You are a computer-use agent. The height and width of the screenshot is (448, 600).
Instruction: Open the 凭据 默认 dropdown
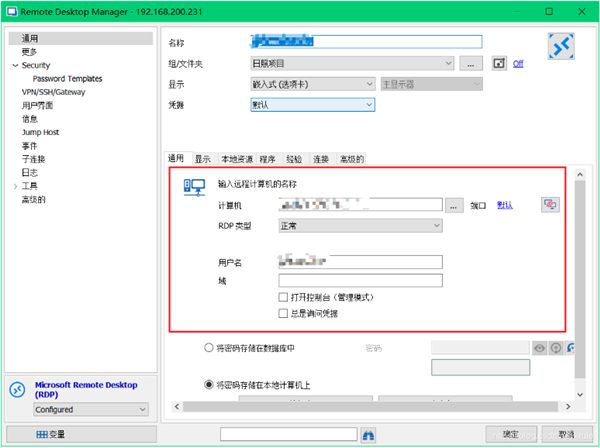pos(313,105)
